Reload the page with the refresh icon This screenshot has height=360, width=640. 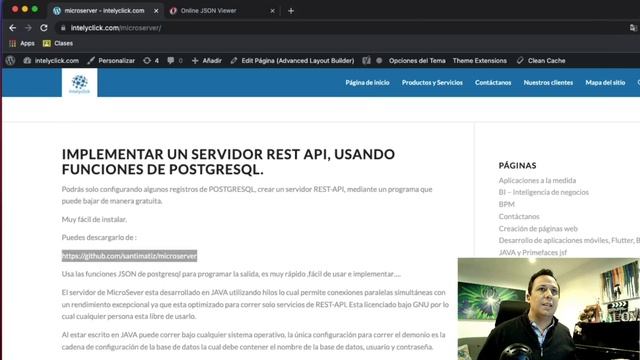pos(44,28)
